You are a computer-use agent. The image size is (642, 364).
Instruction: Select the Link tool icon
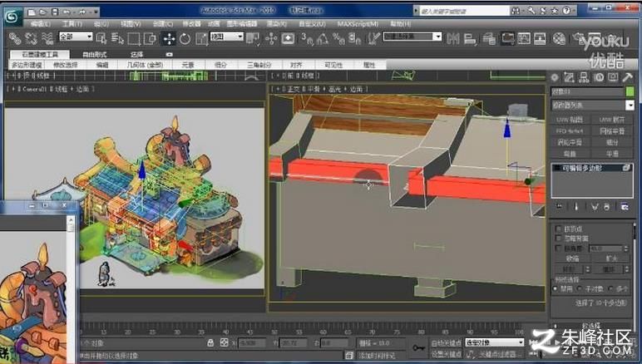(16, 38)
